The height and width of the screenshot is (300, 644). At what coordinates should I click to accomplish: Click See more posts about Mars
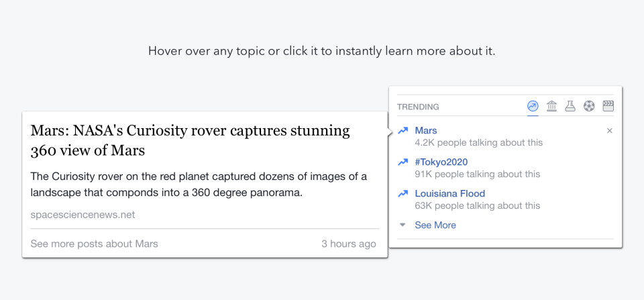coord(94,244)
